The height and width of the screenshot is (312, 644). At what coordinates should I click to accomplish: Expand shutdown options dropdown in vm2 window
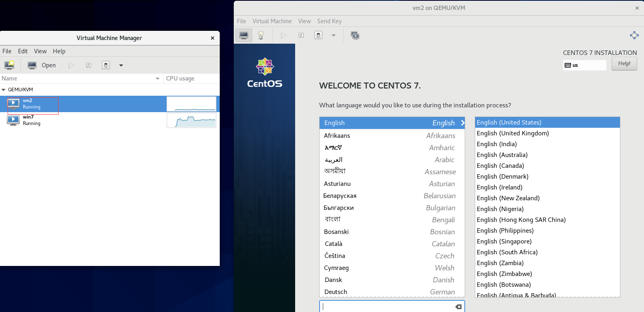click(334, 35)
